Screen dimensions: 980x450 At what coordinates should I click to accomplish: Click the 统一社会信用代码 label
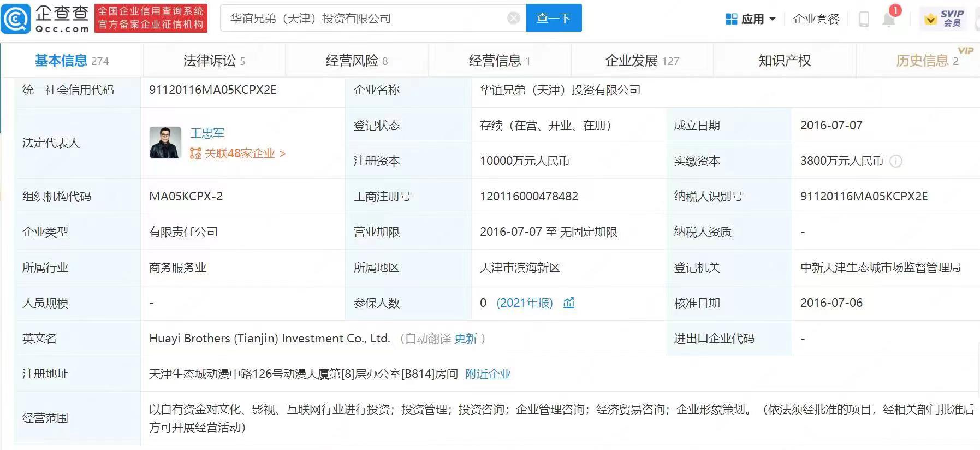(68, 90)
